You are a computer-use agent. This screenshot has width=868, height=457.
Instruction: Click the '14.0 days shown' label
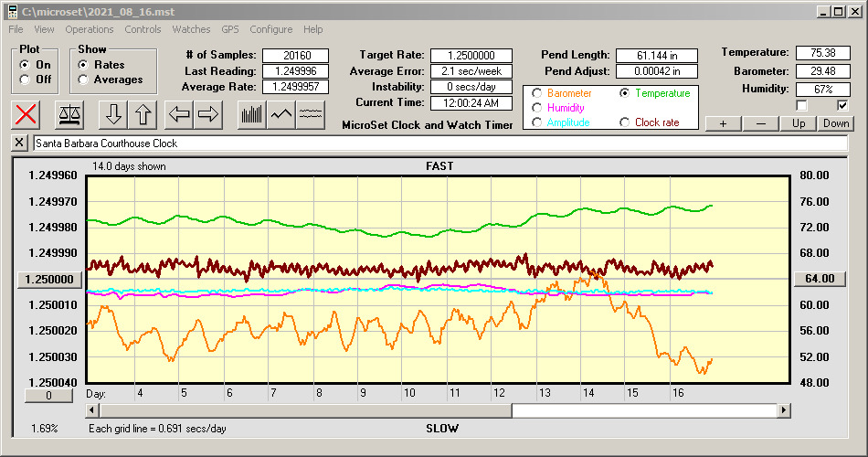pos(129,166)
